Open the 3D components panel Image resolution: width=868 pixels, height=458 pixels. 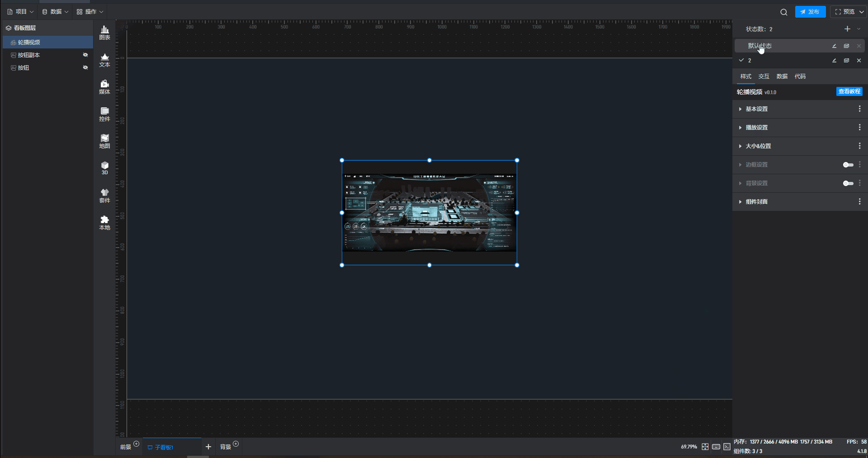104,168
